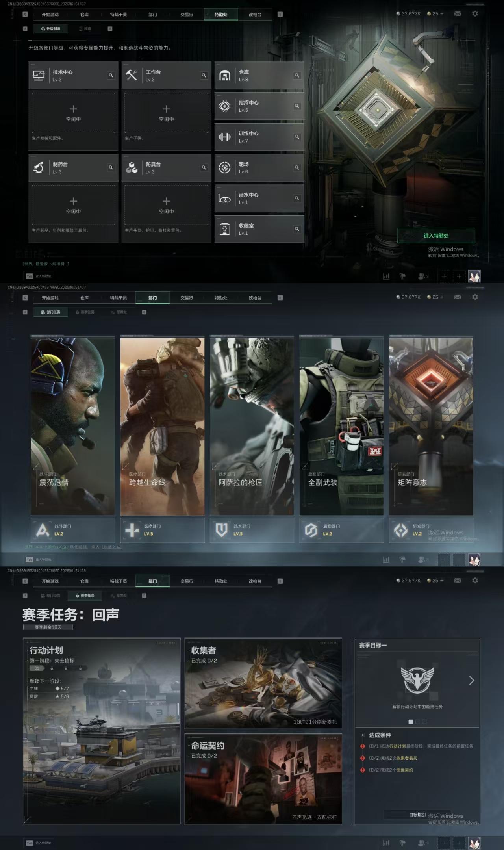The image size is (504, 850).
Task: Select the 研发部门 LV.2 badge icon
Action: pos(401,530)
